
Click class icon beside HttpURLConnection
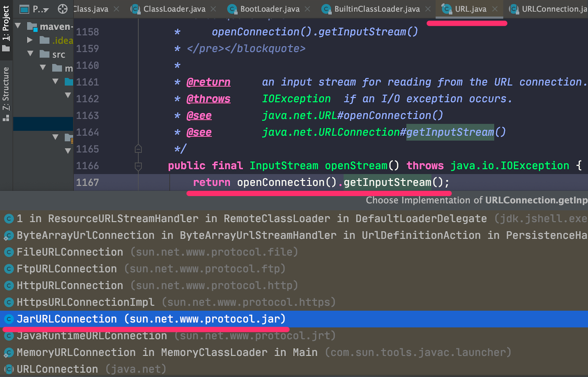[9, 286]
